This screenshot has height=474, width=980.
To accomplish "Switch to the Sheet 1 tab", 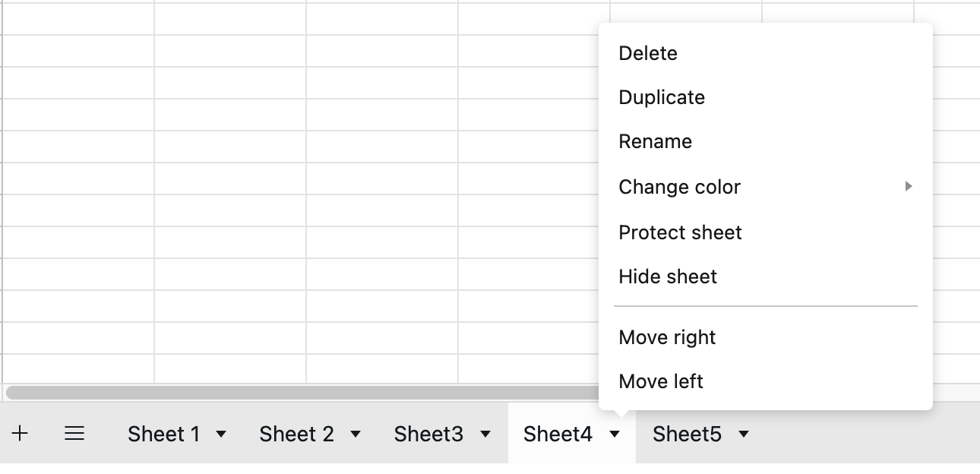I will tap(163, 434).
